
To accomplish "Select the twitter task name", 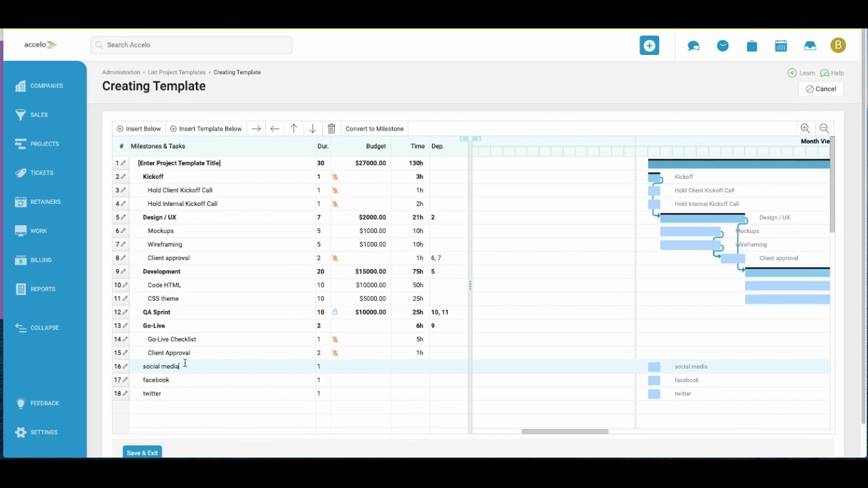I will click(152, 394).
